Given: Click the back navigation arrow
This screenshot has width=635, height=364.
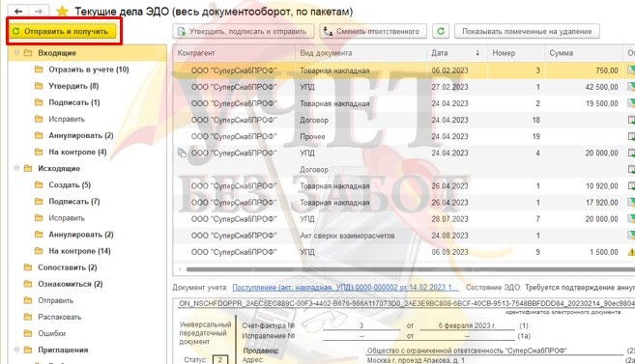Looking at the screenshot, I should coord(18,12).
